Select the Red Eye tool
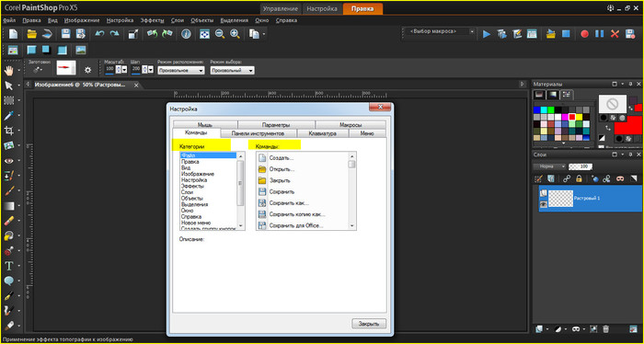 click(8, 161)
